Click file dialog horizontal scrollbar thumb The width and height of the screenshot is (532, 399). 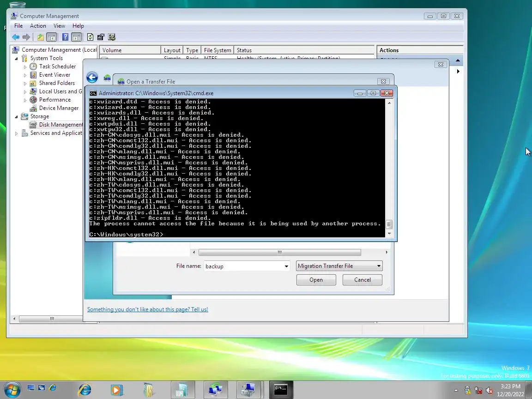click(x=279, y=252)
